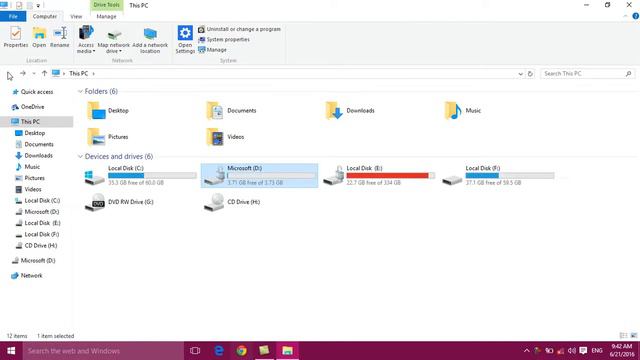
Task: Click the This PC address bar path
Action: [x=78, y=73]
